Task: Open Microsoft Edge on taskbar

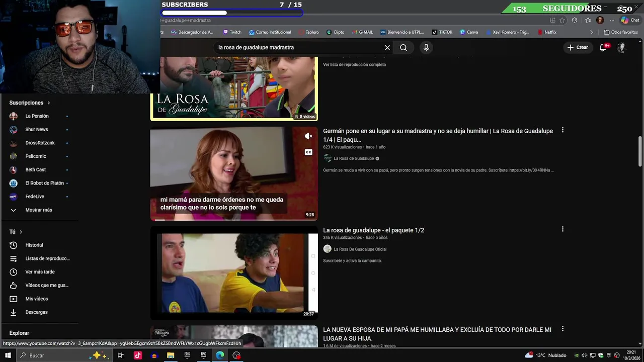Action: [x=220, y=355]
